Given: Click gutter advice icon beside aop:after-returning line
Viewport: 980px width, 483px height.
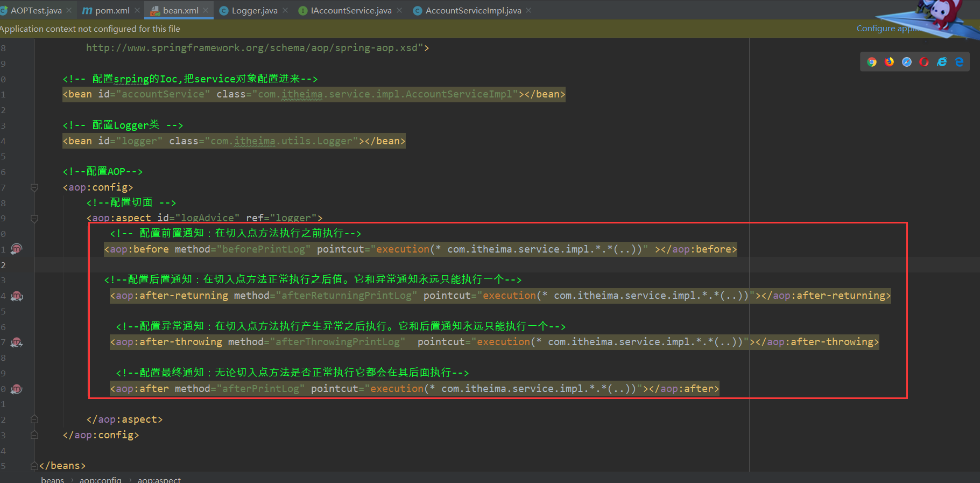Looking at the screenshot, I should pyautogui.click(x=17, y=296).
